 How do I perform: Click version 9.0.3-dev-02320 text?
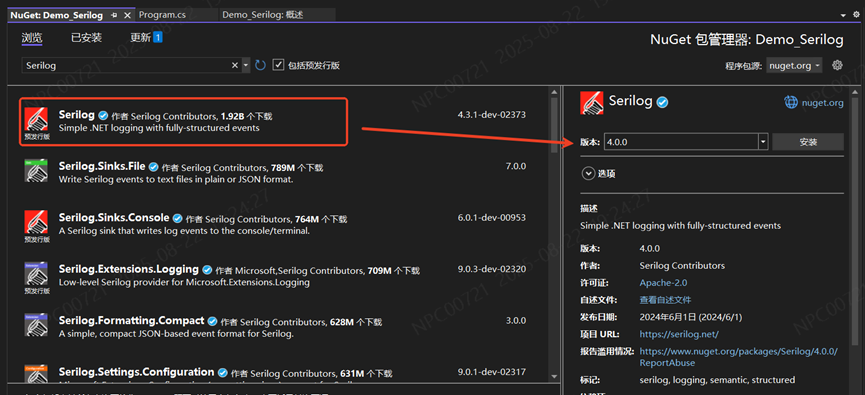point(492,269)
